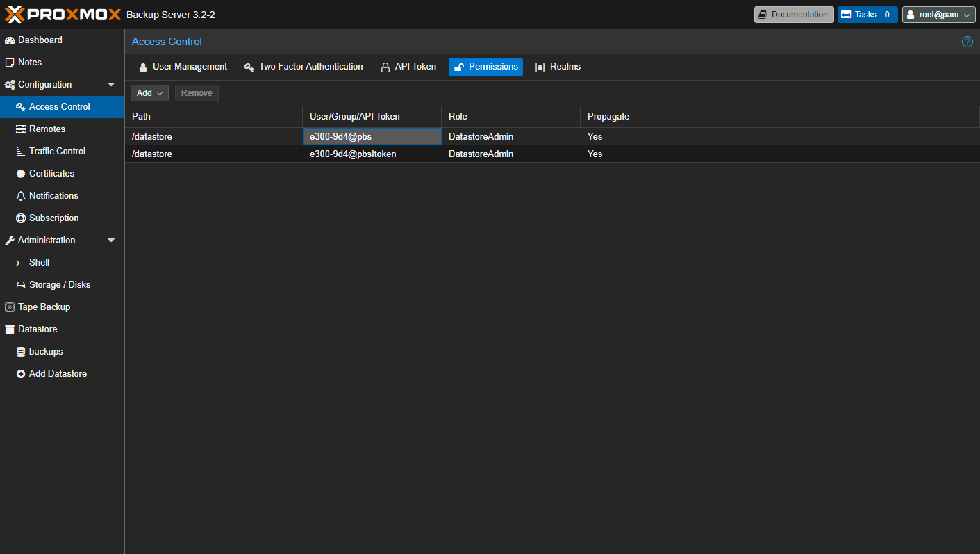Click the Configuration gears icon
Screen dimensions: 980x554
pyautogui.click(x=10, y=85)
